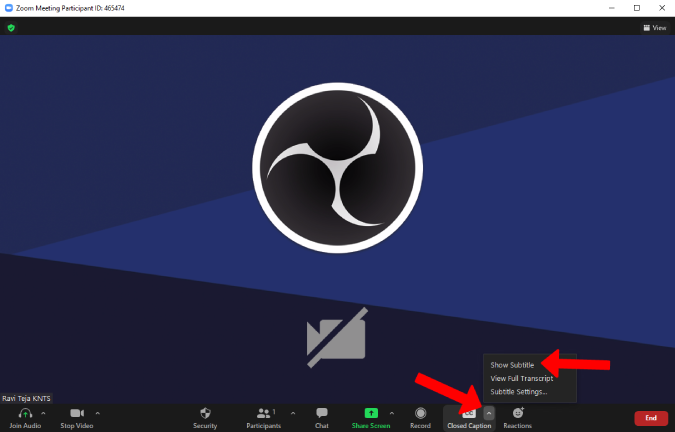Expand arrow next to Participants
The height and width of the screenshot is (432, 675).
point(293,413)
